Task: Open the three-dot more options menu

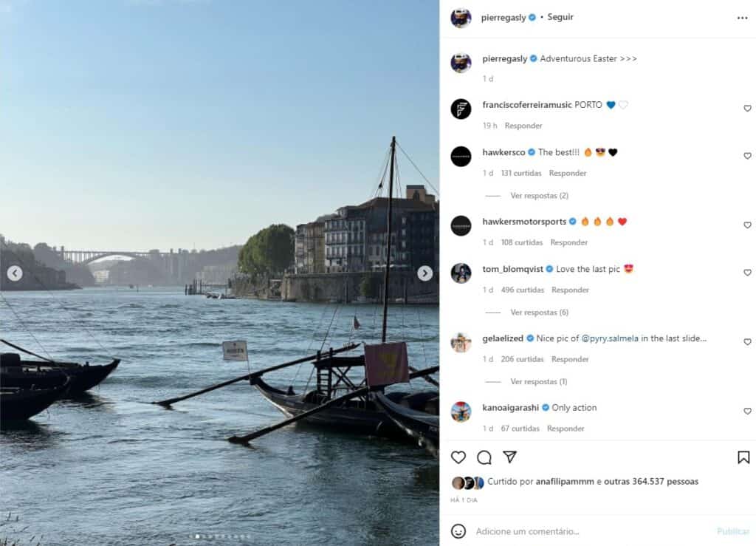Action: coord(742,18)
